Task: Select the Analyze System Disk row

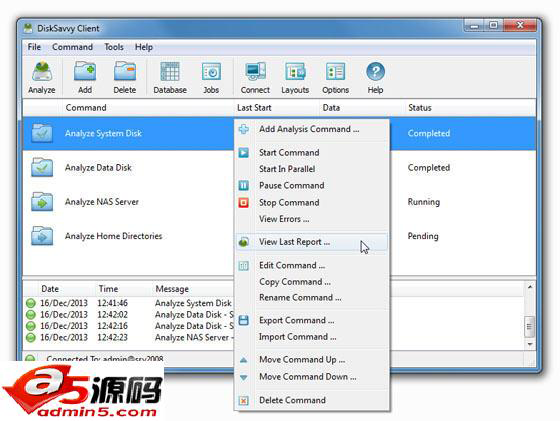Action: click(x=279, y=133)
